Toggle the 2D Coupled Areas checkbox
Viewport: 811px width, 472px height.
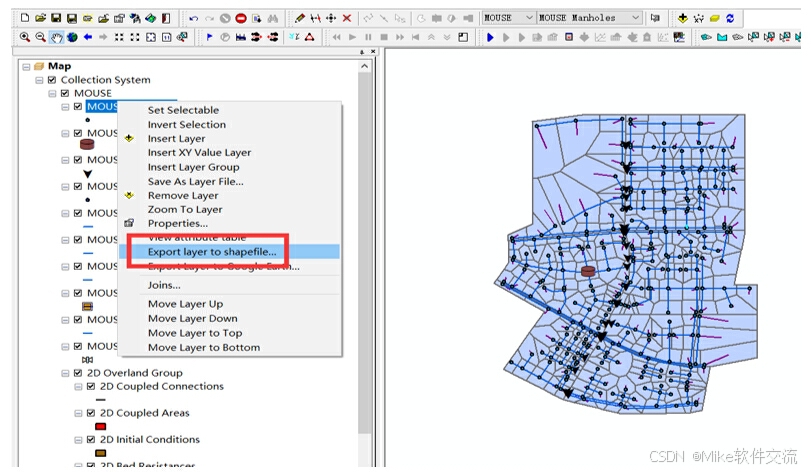point(91,413)
